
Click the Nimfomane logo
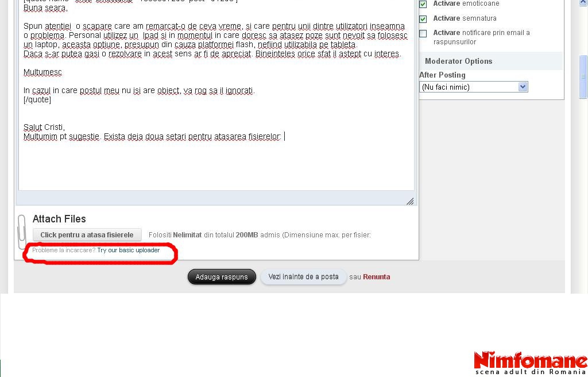pyautogui.click(x=530, y=363)
